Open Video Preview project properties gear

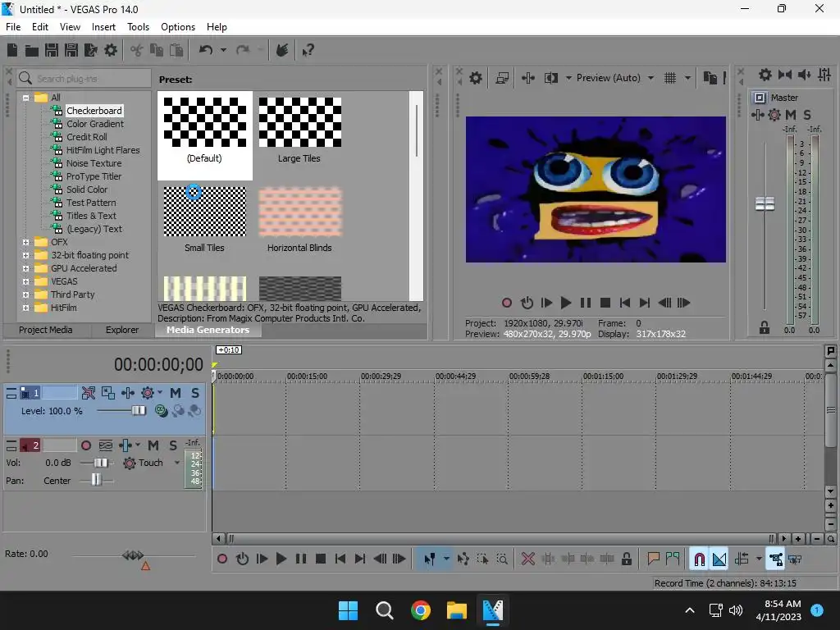click(x=475, y=78)
